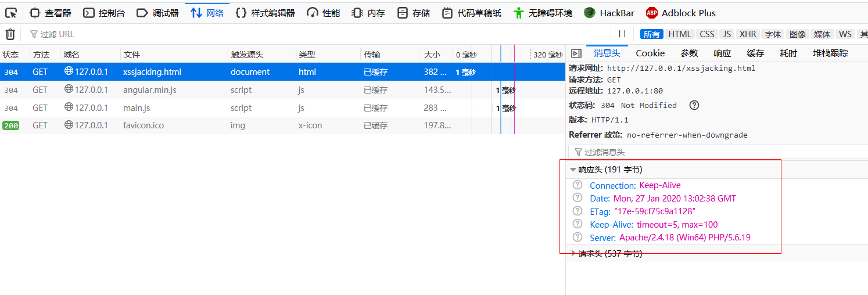Viewport: 868px width, 295px height.
Task: Toggle the HTML request filter
Action: 679,34
